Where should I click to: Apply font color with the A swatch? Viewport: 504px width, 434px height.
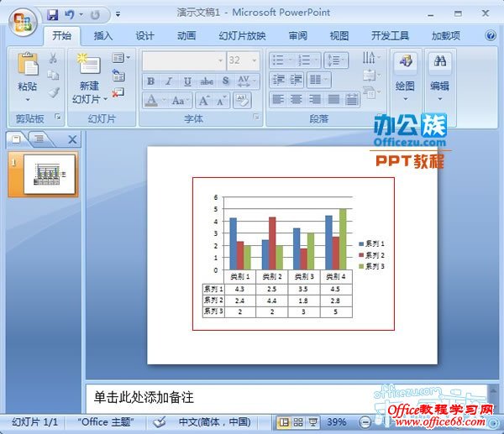[x=151, y=101]
